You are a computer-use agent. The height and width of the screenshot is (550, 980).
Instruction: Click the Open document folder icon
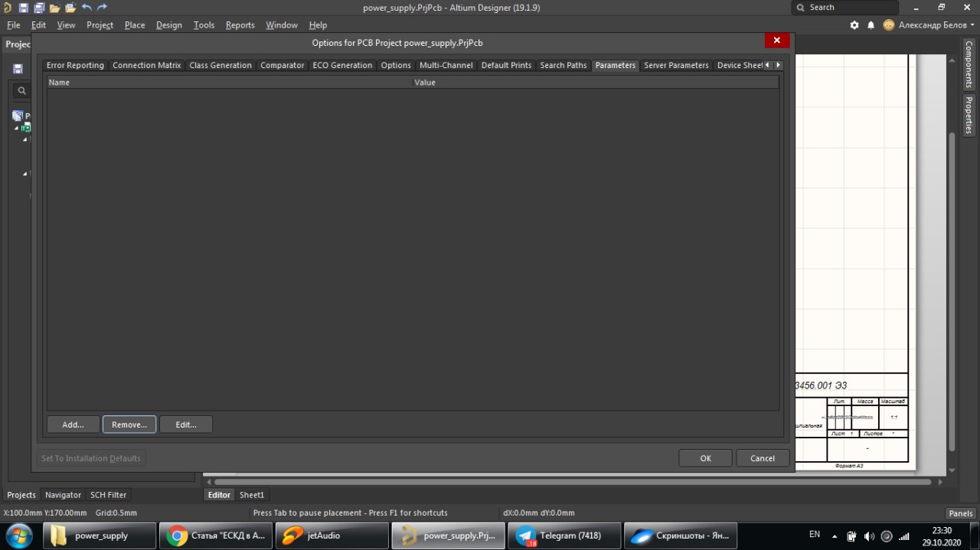[54, 8]
